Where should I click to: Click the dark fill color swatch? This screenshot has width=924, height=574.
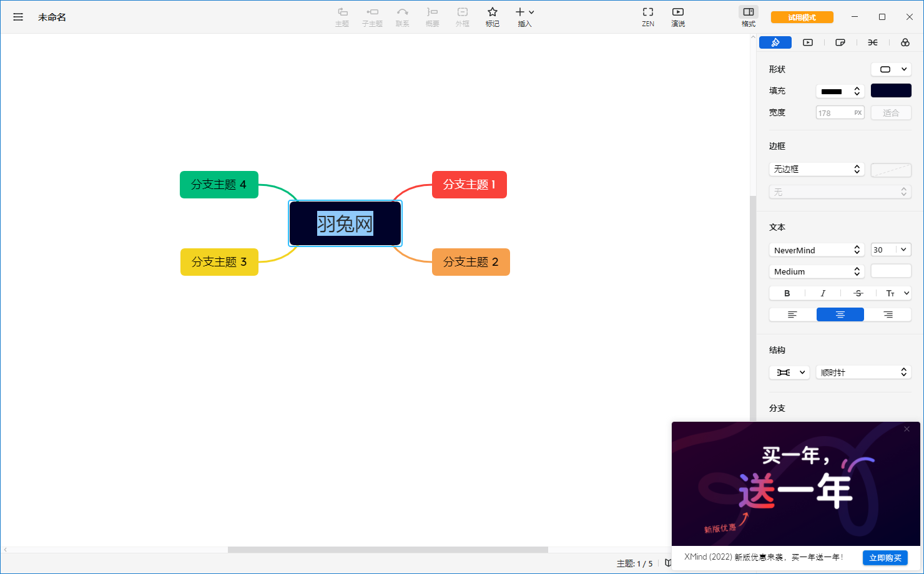click(x=891, y=90)
